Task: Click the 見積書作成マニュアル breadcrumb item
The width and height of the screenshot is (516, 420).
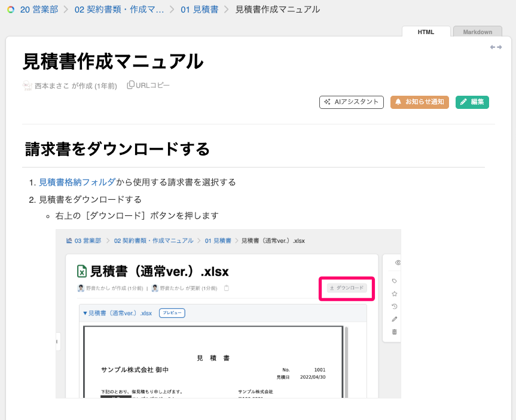Action: 277,10
